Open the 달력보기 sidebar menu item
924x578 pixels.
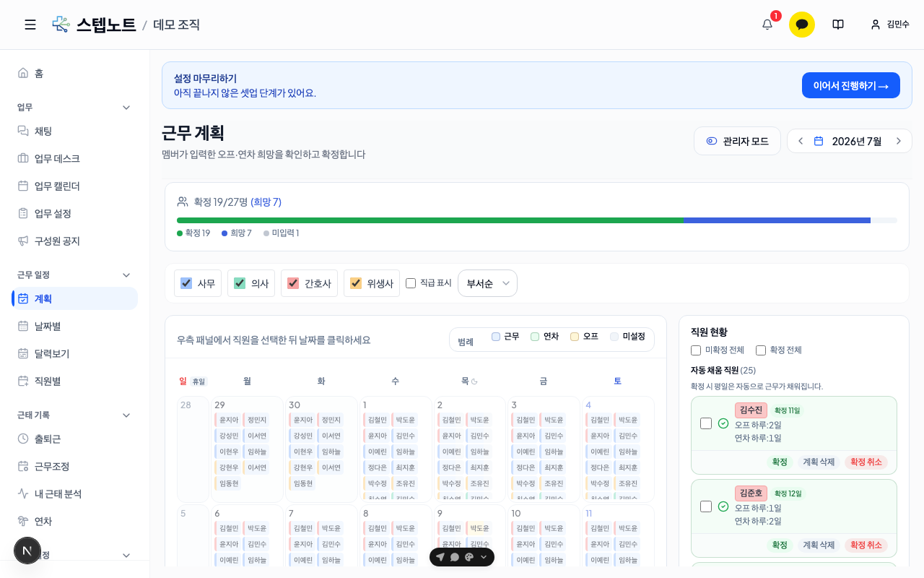click(74, 353)
